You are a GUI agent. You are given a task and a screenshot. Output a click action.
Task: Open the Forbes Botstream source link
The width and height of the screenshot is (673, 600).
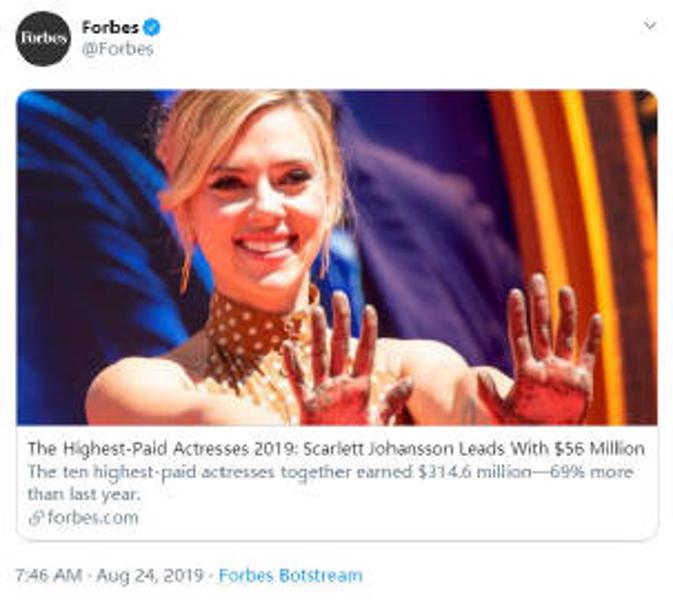(290, 575)
